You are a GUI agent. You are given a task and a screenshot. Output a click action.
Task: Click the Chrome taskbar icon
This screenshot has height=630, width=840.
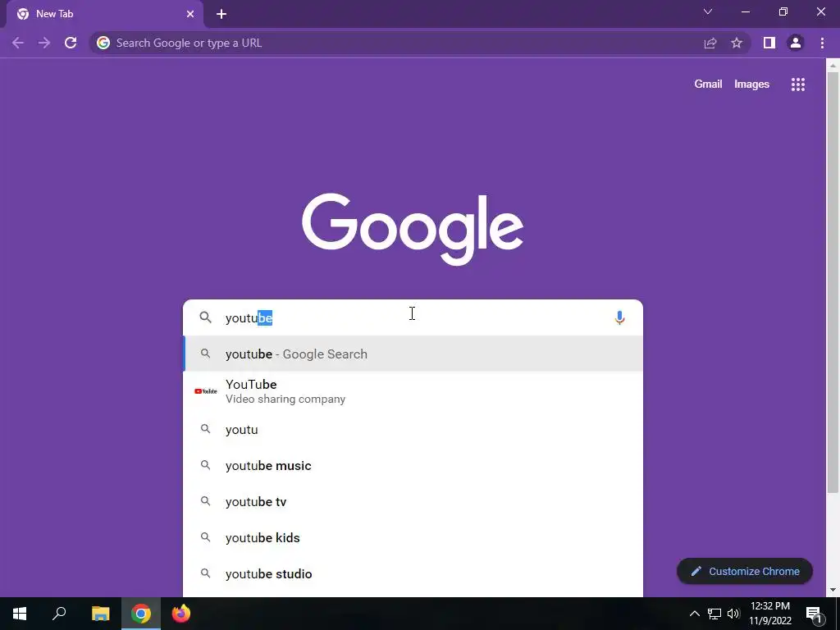pyautogui.click(x=141, y=614)
